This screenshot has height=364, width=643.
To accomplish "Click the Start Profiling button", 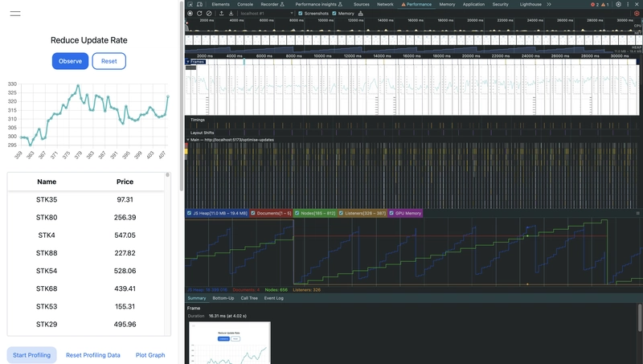I will 31,355.
